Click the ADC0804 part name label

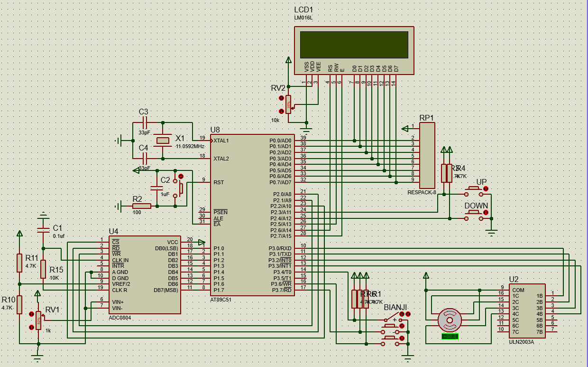[120, 318]
